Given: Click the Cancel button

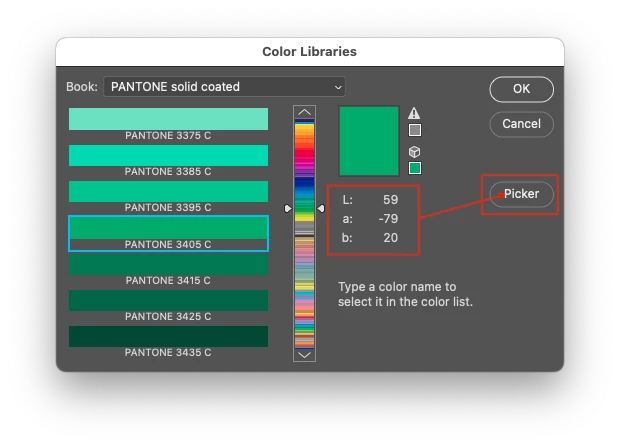Looking at the screenshot, I should [521, 124].
